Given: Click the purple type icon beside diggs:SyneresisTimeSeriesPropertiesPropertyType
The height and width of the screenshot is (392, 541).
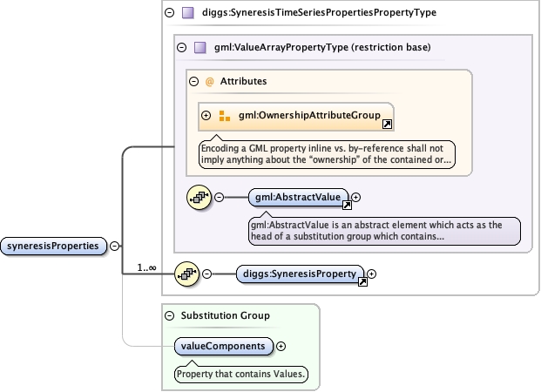Looking at the screenshot, I should pyautogui.click(x=187, y=13).
